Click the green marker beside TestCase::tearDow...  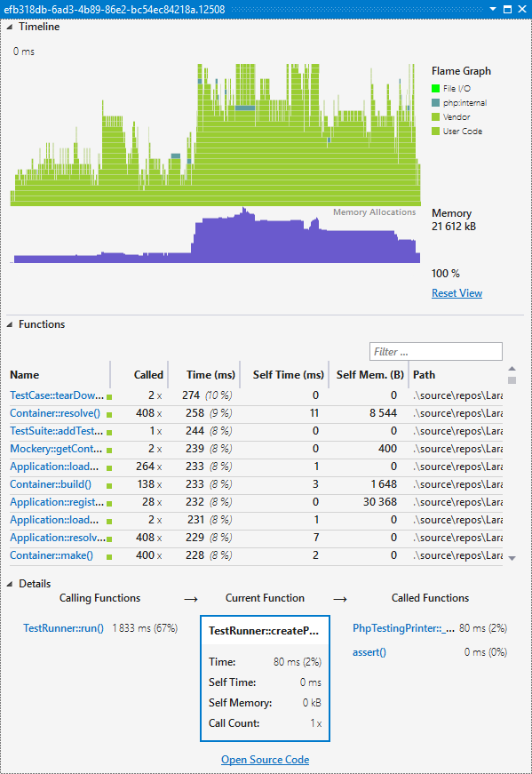click(x=109, y=397)
